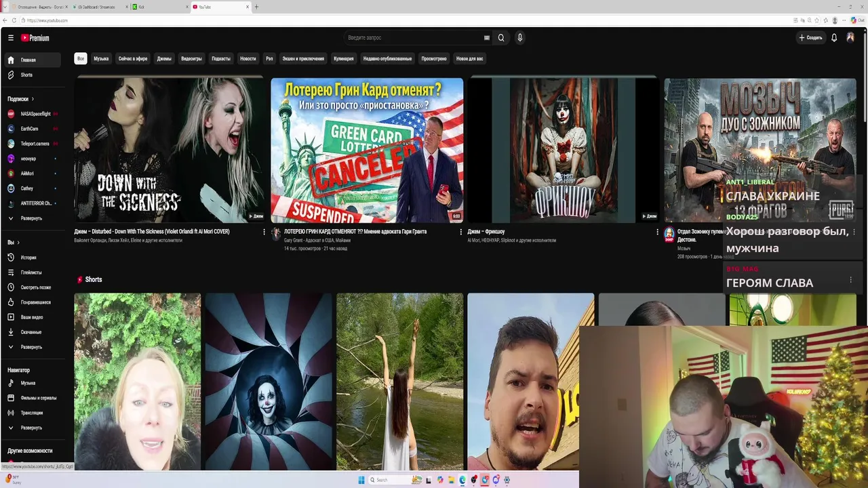
Task: Select the Все filter chip
Action: (x=81, y=58)
